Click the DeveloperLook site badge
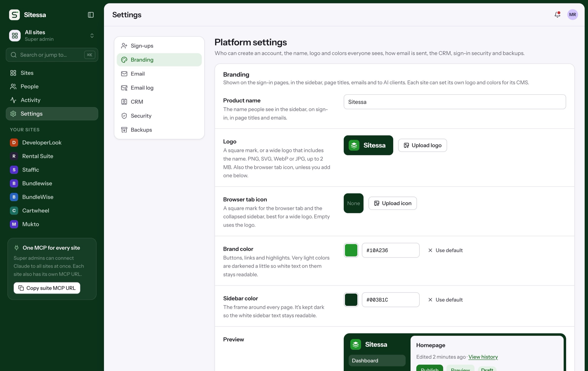The height and width of the screenshot is (371, 588). click(14, 143)
